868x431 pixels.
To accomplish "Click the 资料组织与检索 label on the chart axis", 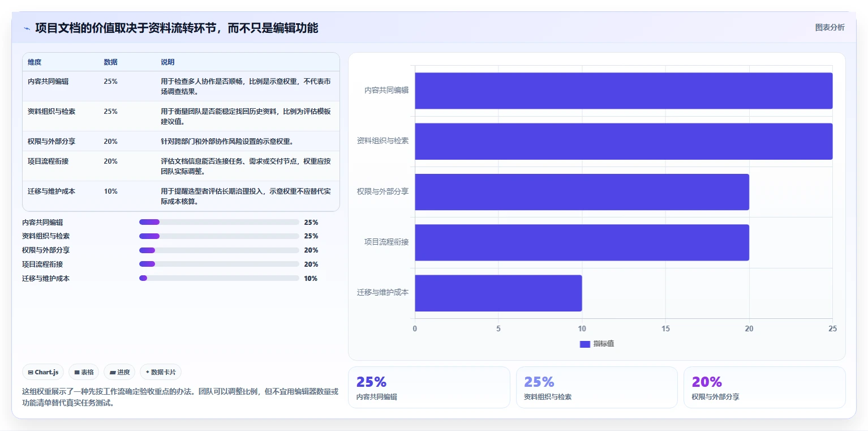I will click(x=383, y=140).
